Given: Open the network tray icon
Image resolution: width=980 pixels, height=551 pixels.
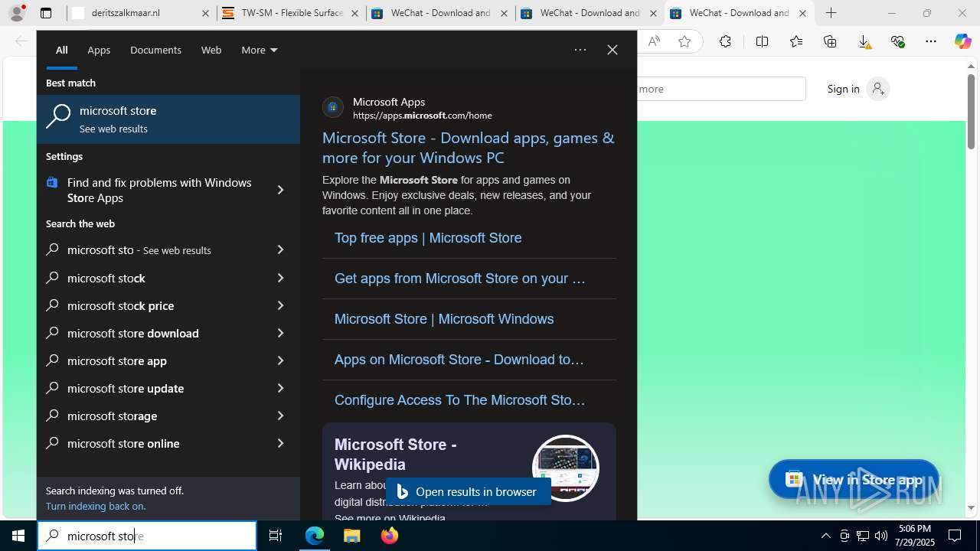Looking at the screenshot, I should coord(863,536).
